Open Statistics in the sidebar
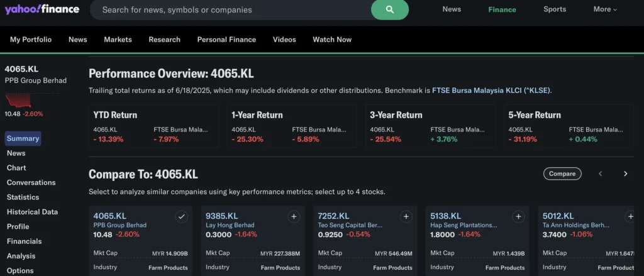 click(x=23, y=197)
